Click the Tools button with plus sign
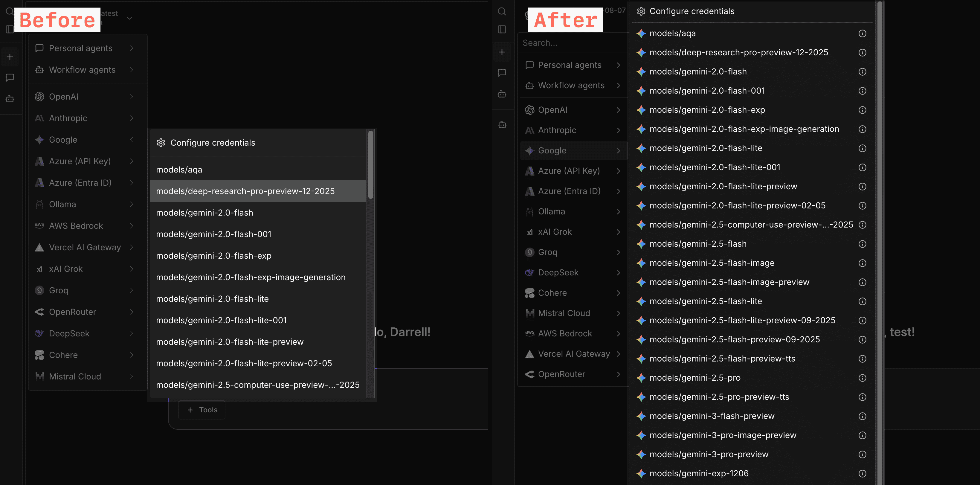Screen dimensions: 980x485 click(202, 410)
